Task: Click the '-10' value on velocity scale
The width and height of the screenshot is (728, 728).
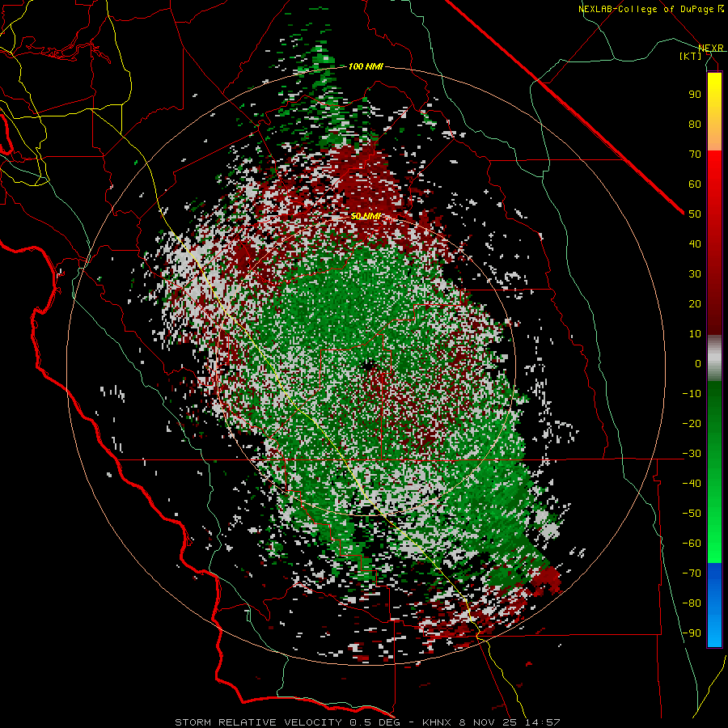Action: coord(692,394)
